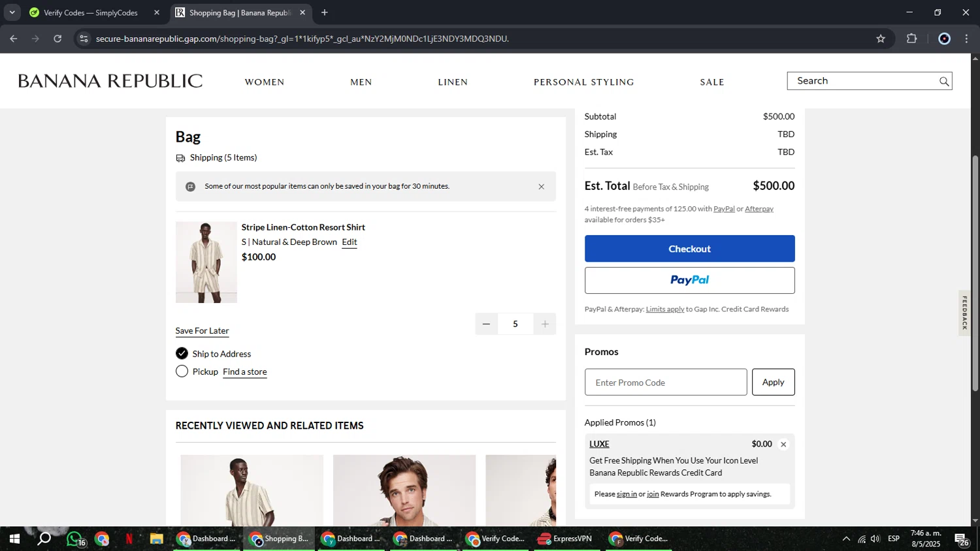The image size is (980, 551).
Task: Open the volume control tray icon
Action: (x=875, y=539)
